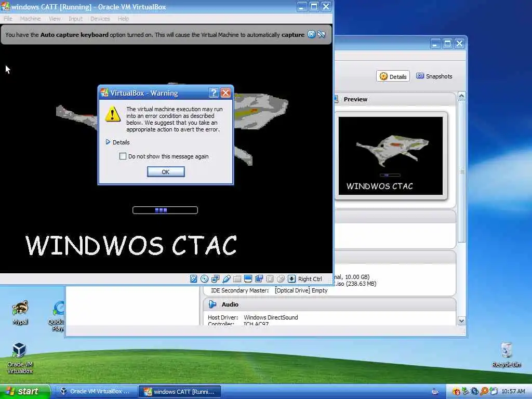532x399 pixels.
Task: Click the video capture indicator icon
Action: tap(259, 279)
